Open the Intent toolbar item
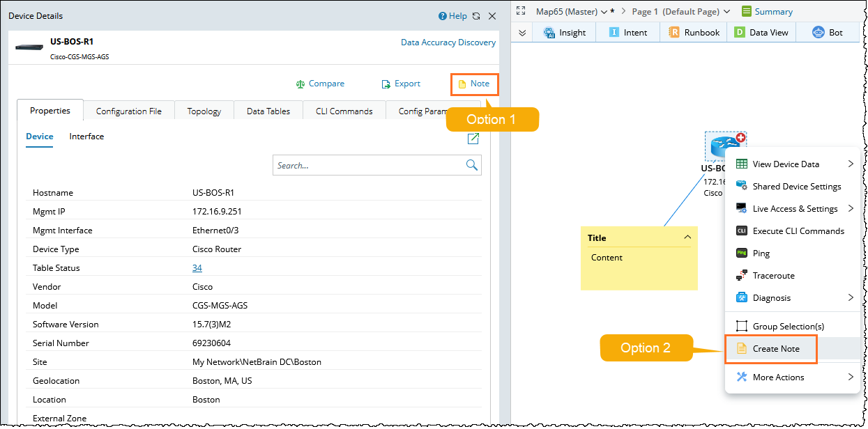The height and width of the screenshot is (429, 868). (x=628, y=32)
